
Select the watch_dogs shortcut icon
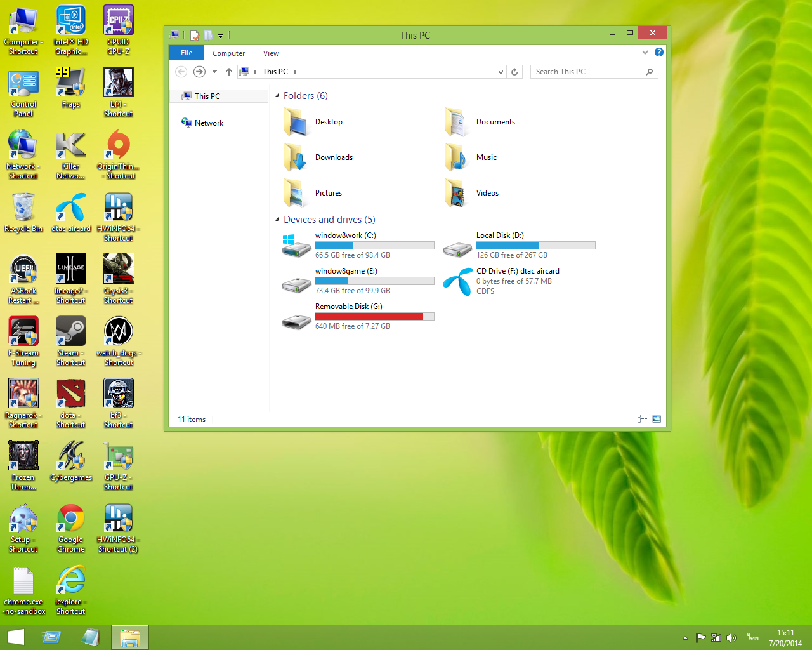pyautogui.click(x=119, y=342)
